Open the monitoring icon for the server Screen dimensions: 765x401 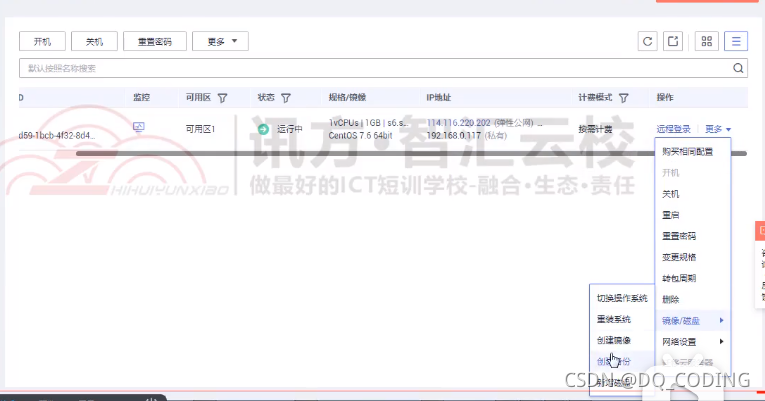[x=139, y=127]
